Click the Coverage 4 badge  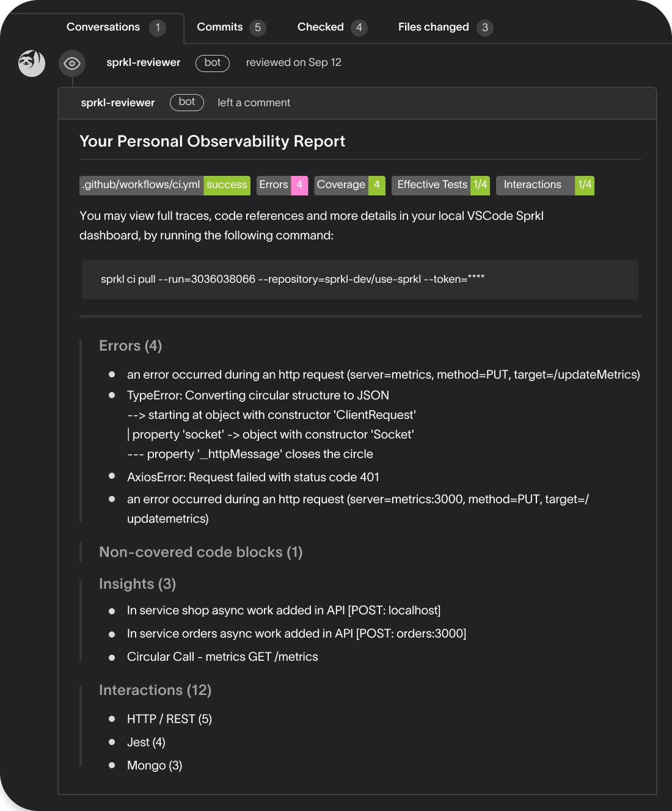coord(349,185)
